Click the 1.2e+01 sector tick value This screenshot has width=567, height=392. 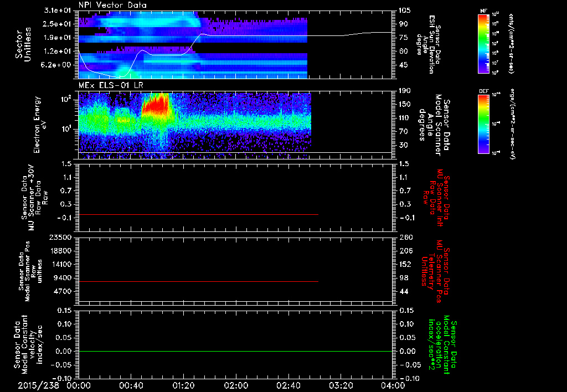[x=57, y=51]
